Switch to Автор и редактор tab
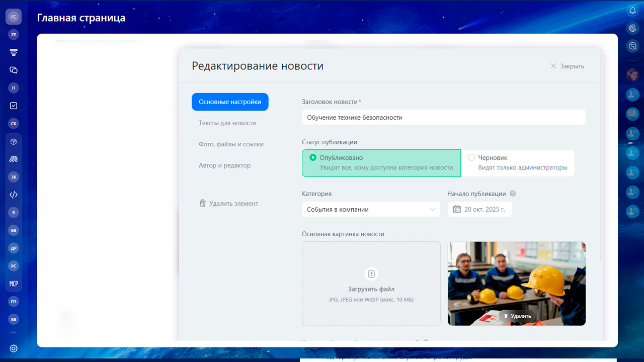The height and width of the screenshot is (362, 644). 224,165
